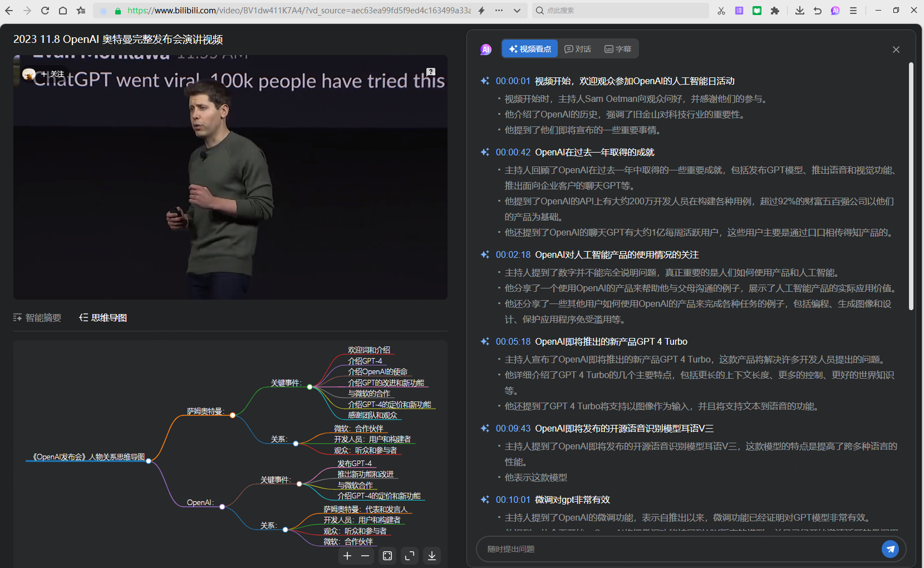Download the mind map image

[432, 556]
